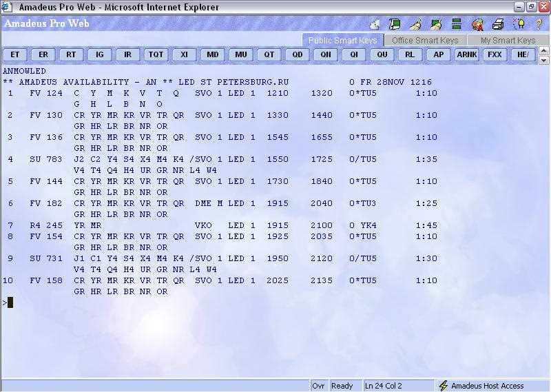Click the RL smart key
551x392 pixels.
tap(410, 54)
